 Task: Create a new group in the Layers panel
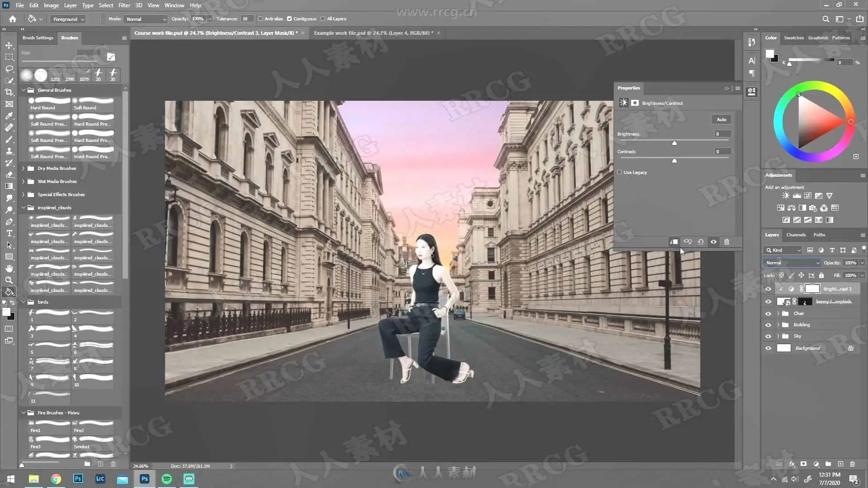(828, 464)
